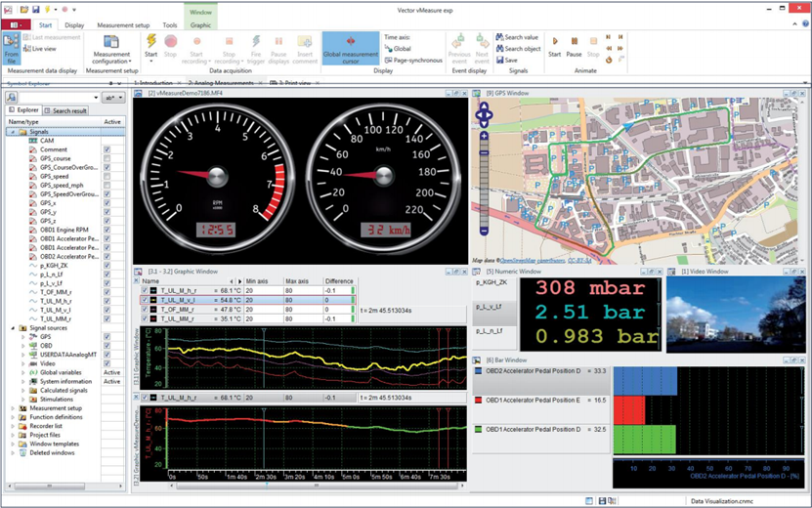
Task: Open the Display ribbon tab
Action: click(x=74, y=24)
